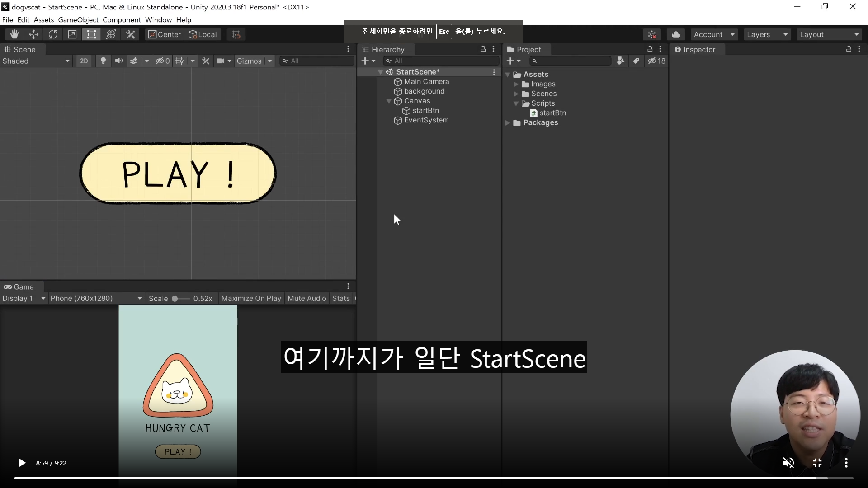
Task: Lock the Hierarchy panel
Action: tap(483, 49)
